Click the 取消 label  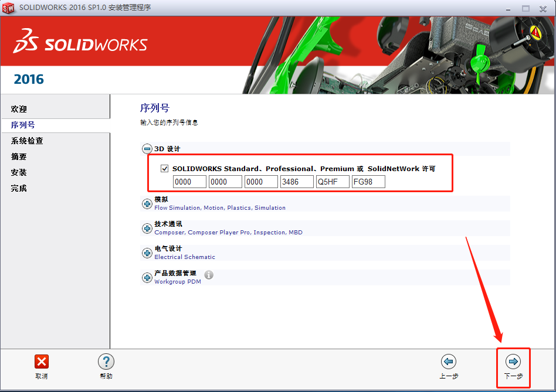click(42, 376)
